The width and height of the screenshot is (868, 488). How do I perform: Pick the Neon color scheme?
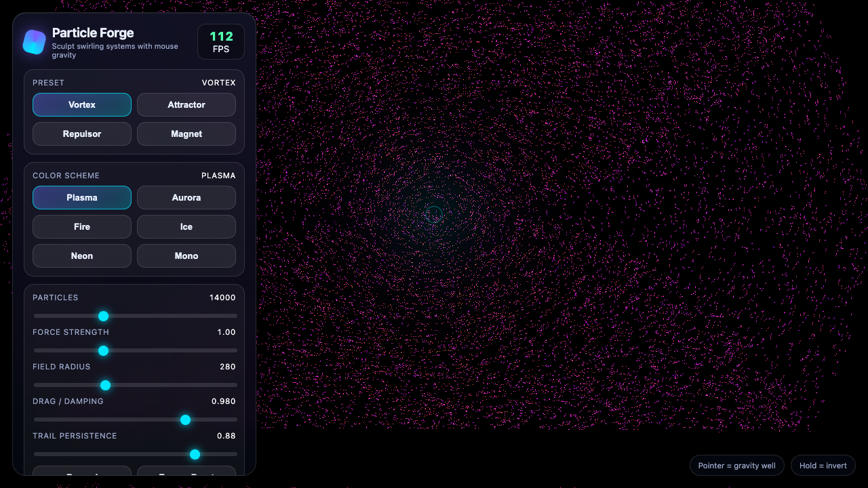[x=82, y=256]
